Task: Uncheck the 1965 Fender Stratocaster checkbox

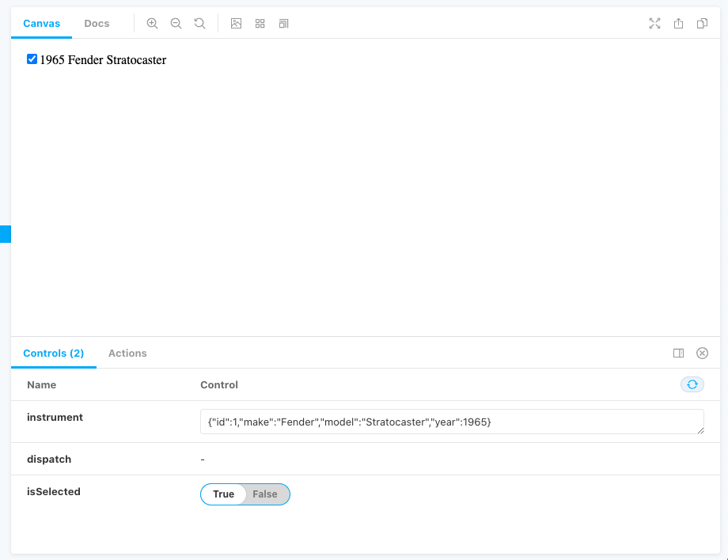Action: [32, 59]
